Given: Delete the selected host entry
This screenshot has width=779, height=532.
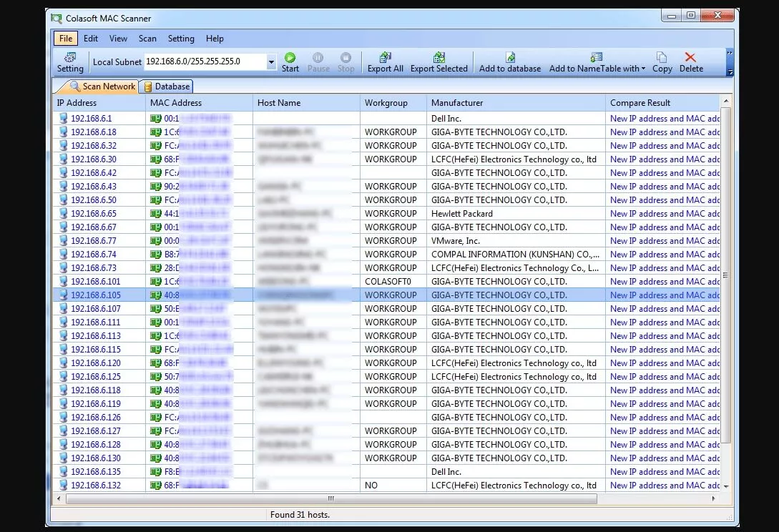Looking at the screenshot, I should tap(690, 63).
